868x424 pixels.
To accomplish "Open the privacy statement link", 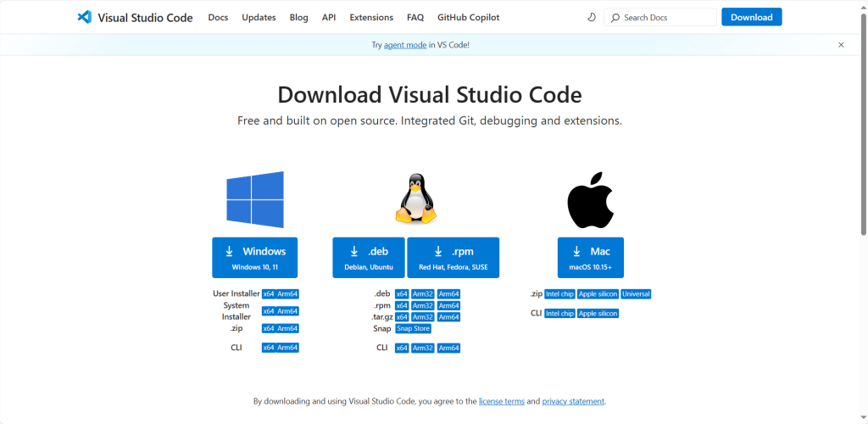I will point(574,401).
